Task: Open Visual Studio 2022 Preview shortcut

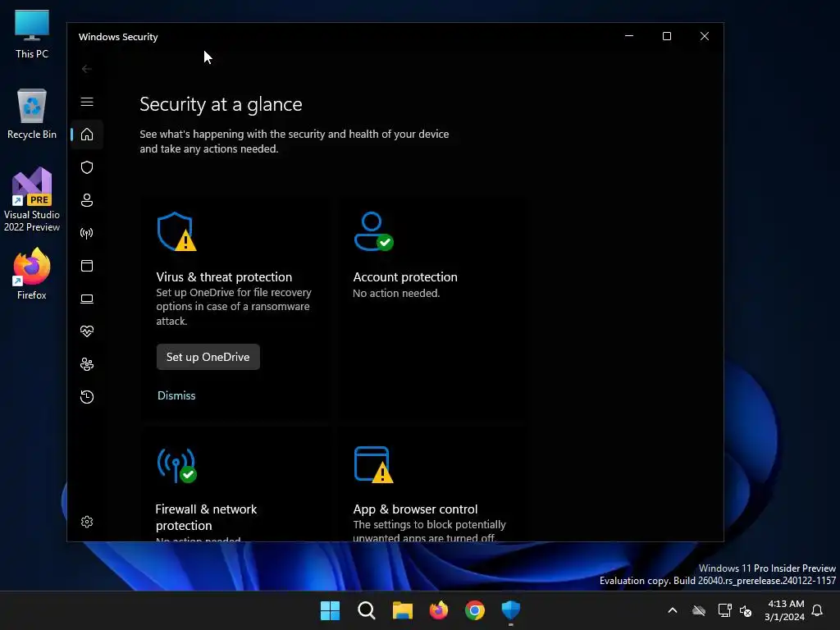Action: coord(32,199)
